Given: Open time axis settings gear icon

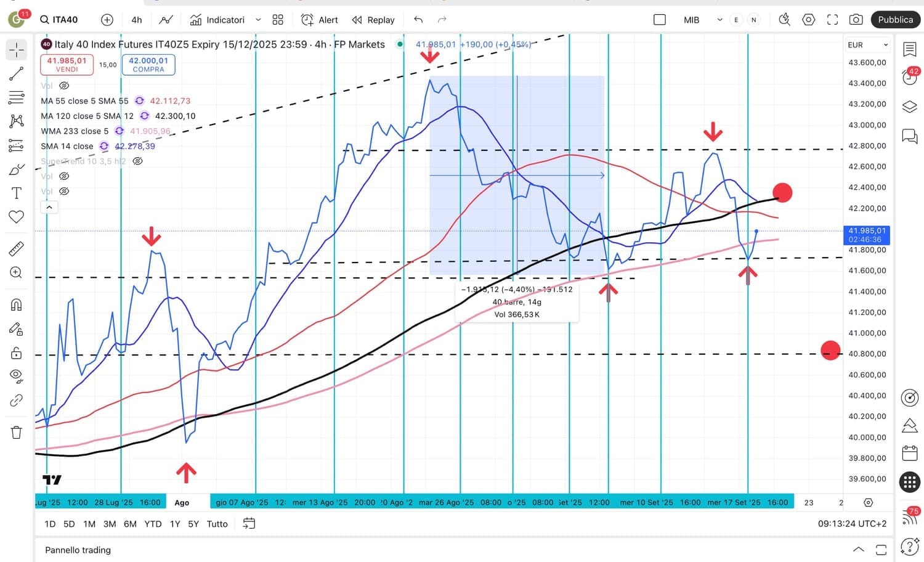Looking at the screenshot, I should tap(869, 502).
